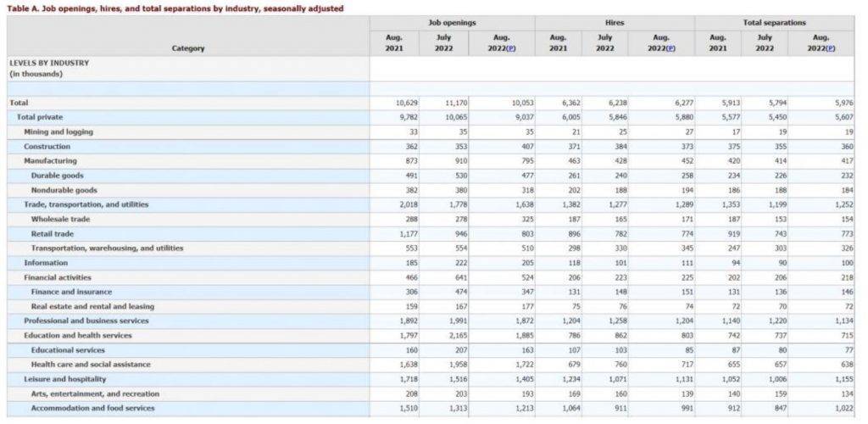This screenshot has width=868, height=424.
Task: Open the (P) footnote link under Hires
Action: (670, 48)
